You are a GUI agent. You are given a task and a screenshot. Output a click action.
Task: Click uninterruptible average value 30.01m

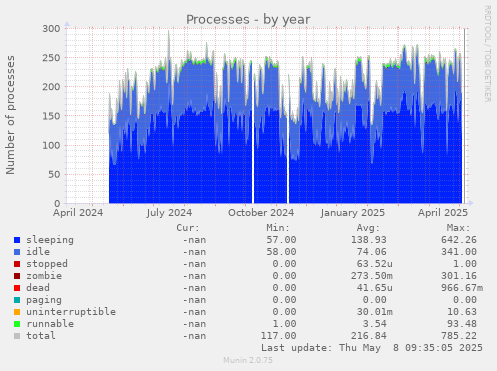(375, 312)
